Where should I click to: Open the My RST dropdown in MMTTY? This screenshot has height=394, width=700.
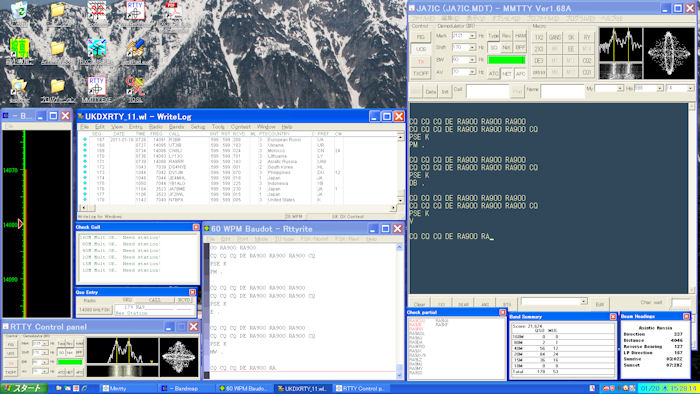click(620, 89)
